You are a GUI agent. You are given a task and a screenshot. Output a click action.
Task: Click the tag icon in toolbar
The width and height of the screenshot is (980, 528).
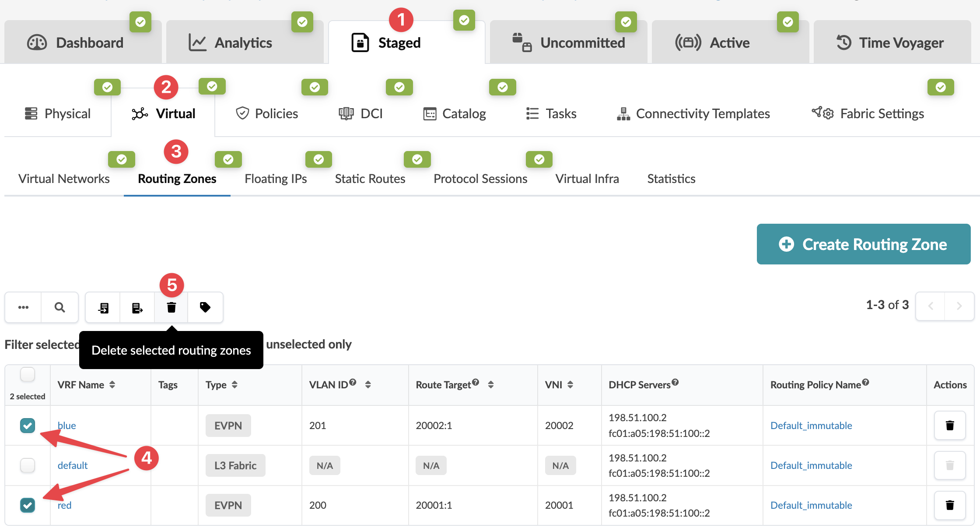tap(205, 307)
